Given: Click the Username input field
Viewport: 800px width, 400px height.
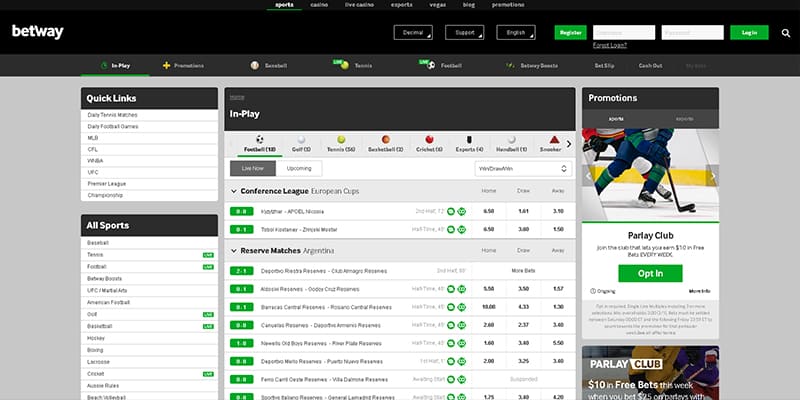Looking at the screenshot, I should [x=623, y=32].
